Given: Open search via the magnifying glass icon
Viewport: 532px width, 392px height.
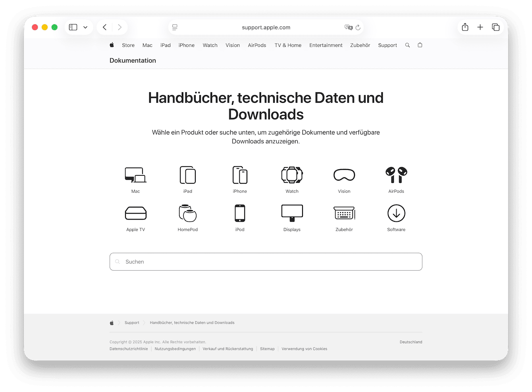Looking at the screenshot, I should click(x=407, y=45).
